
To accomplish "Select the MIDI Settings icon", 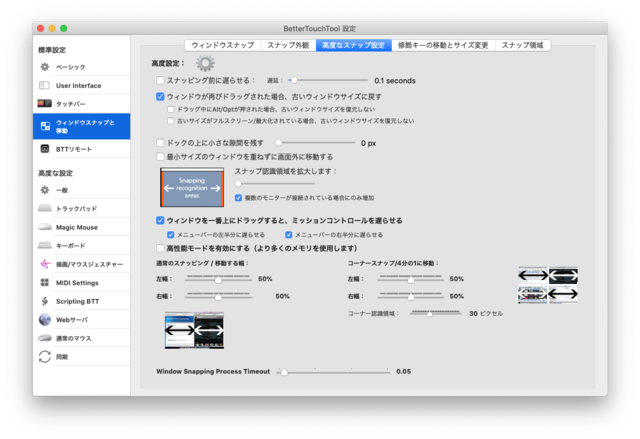I will click(44, 282).
